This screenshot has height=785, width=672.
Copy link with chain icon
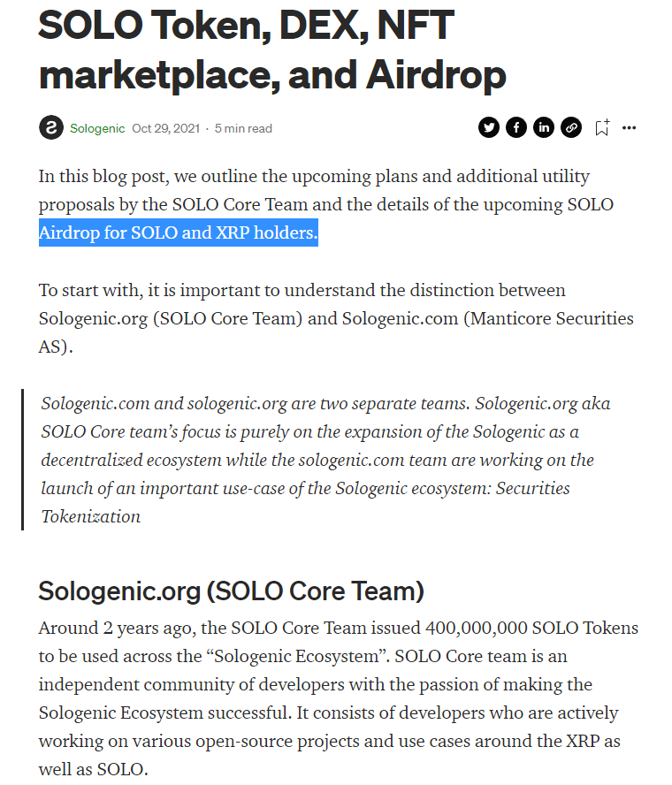coord(571,127)
